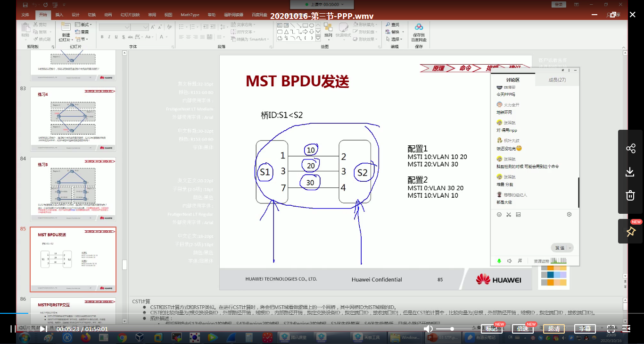Click the Arrange icon in the drawing group

[329, 27]
